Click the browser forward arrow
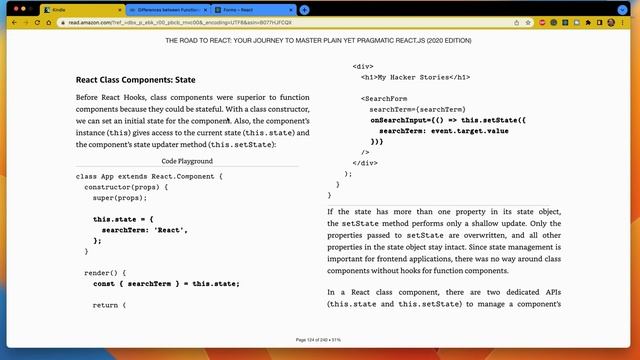Screen dimensions: 640x360 tap(26, 22)
